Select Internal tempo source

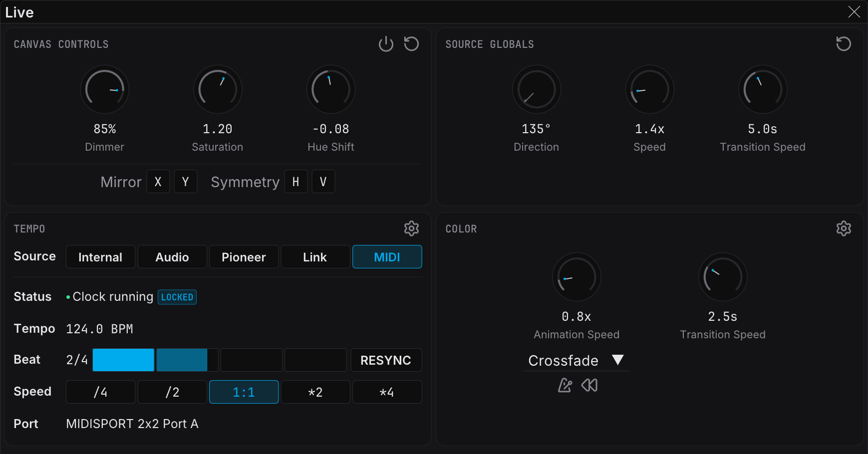(x=100, y=257)
